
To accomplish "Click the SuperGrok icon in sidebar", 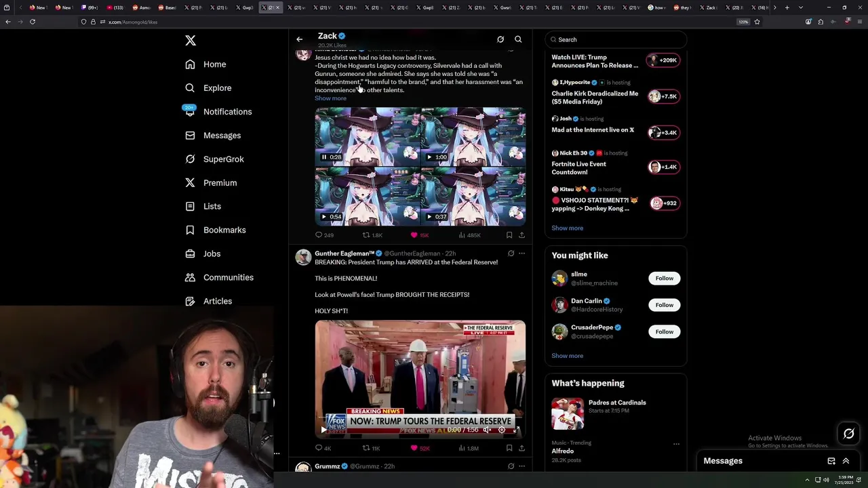I will [x=190, y=159].
